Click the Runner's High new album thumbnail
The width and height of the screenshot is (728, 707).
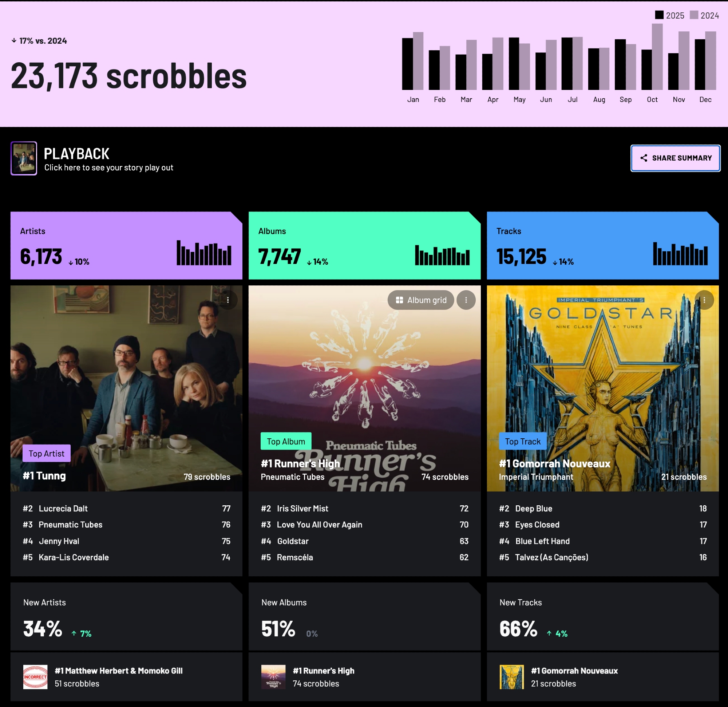pos(273,677)
